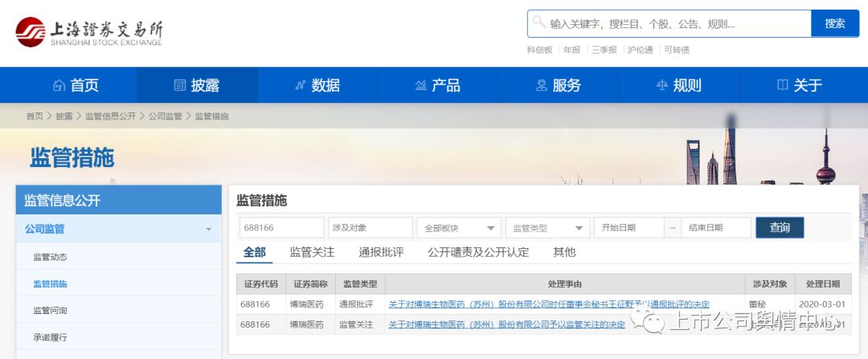Open the 予以监管关注的决定 link
868x359 pixels.
pyautogui.click(x=507, y=324)
